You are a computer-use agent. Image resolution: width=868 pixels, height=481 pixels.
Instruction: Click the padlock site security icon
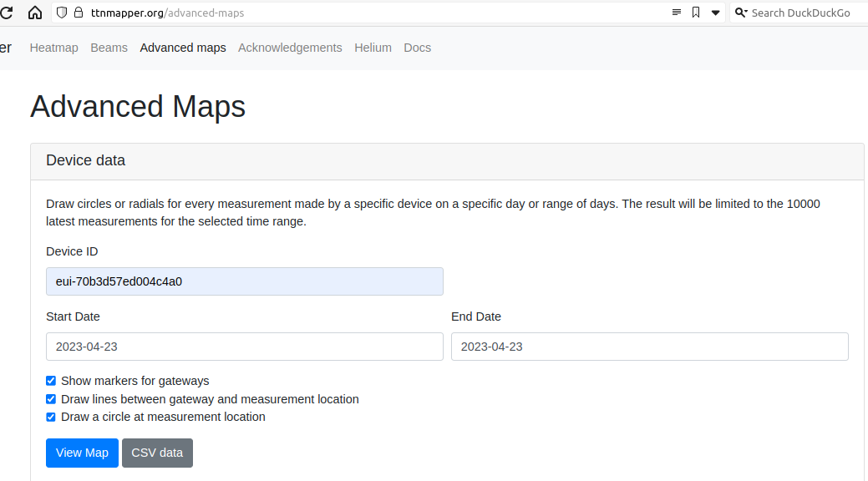(79, 13)
